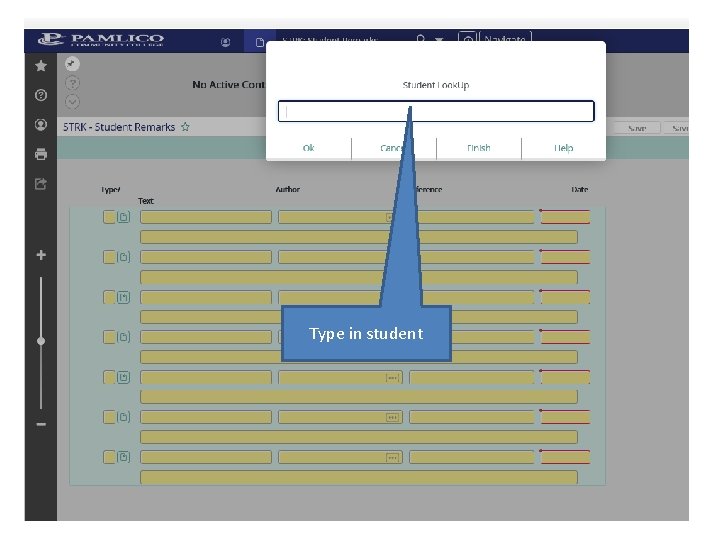Click the Export share icon in sidebar
Viewport: 720px width, 540px height.
[41, 184]
